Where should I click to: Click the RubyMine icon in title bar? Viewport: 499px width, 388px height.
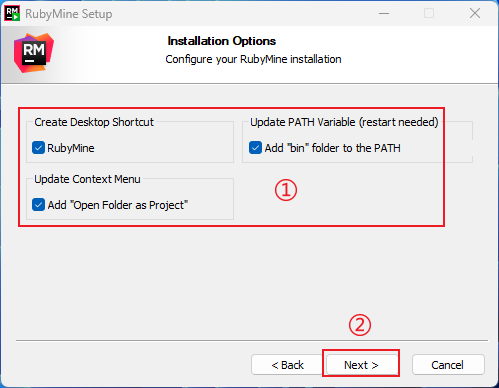[12, 13]
